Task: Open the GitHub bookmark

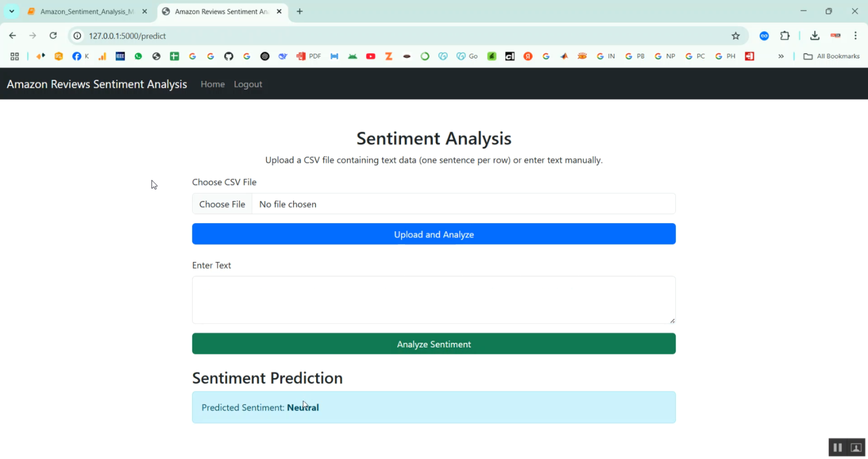Action: (229, 56)
